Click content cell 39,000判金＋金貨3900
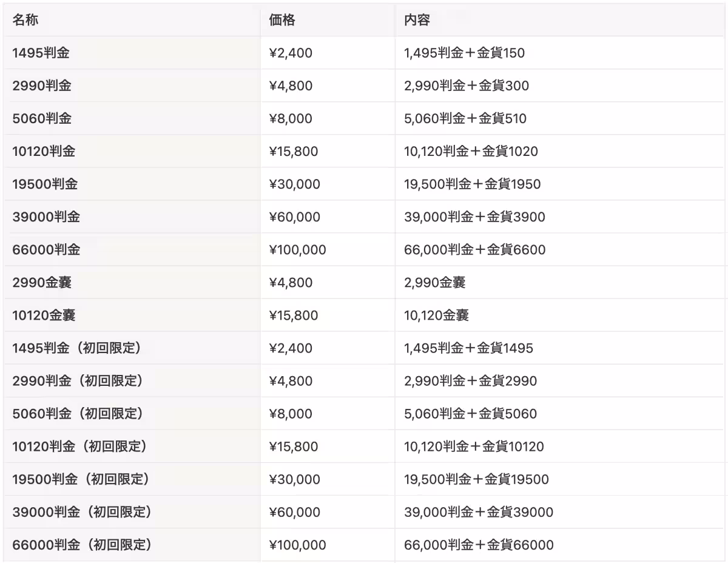Image resolution: width=728 pixels, height=563 pixels. 474,217
